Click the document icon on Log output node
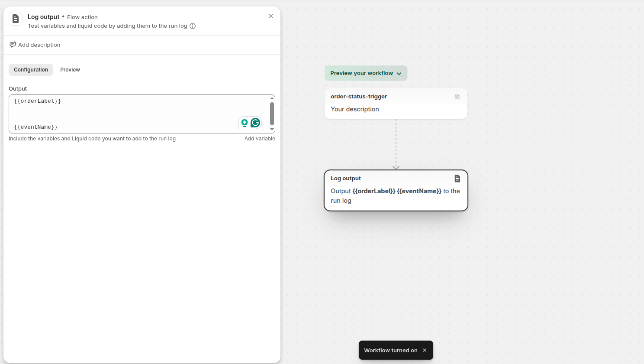Viewport: 644px width, 364px height. (x=457, y=179)
